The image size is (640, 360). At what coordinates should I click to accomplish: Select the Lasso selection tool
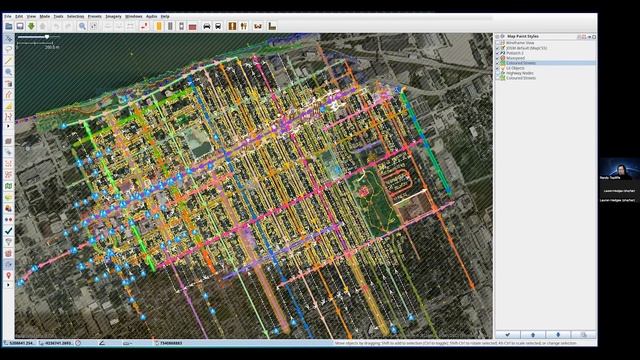point(8,49)
